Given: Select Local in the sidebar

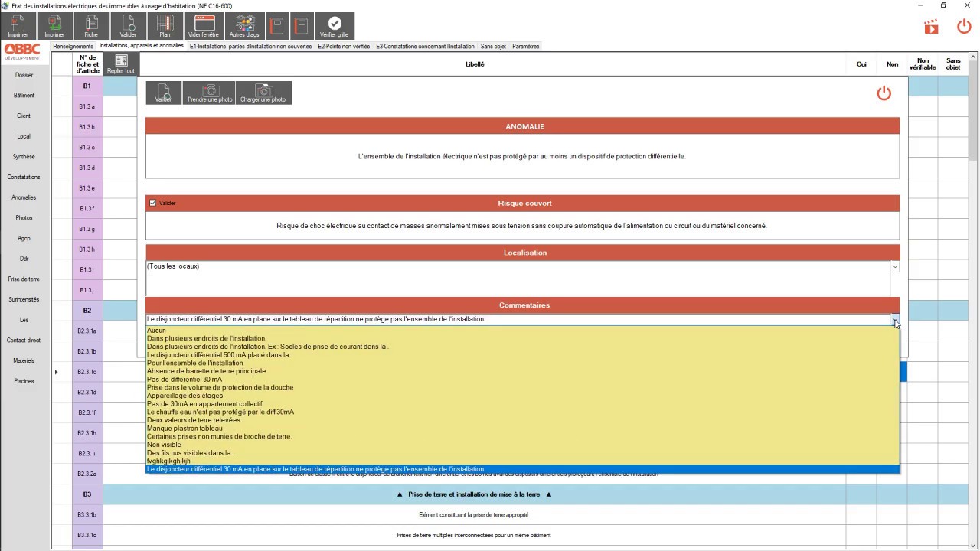Looking at the screenshot, I should click(x=24, y=136).
